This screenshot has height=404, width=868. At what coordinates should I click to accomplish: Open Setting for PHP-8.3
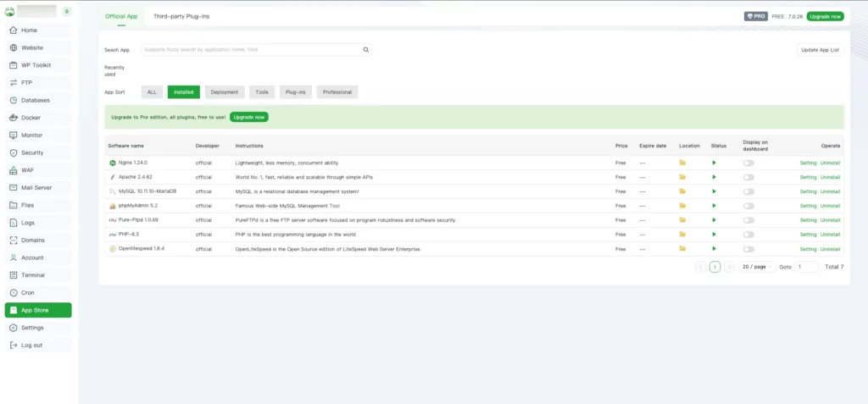click(808, 235)
